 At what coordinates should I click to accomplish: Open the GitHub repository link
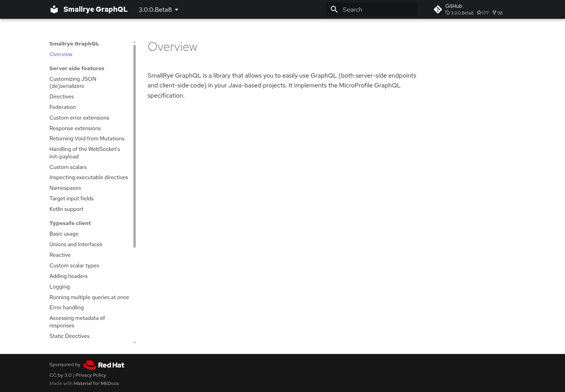coord(468,9)
